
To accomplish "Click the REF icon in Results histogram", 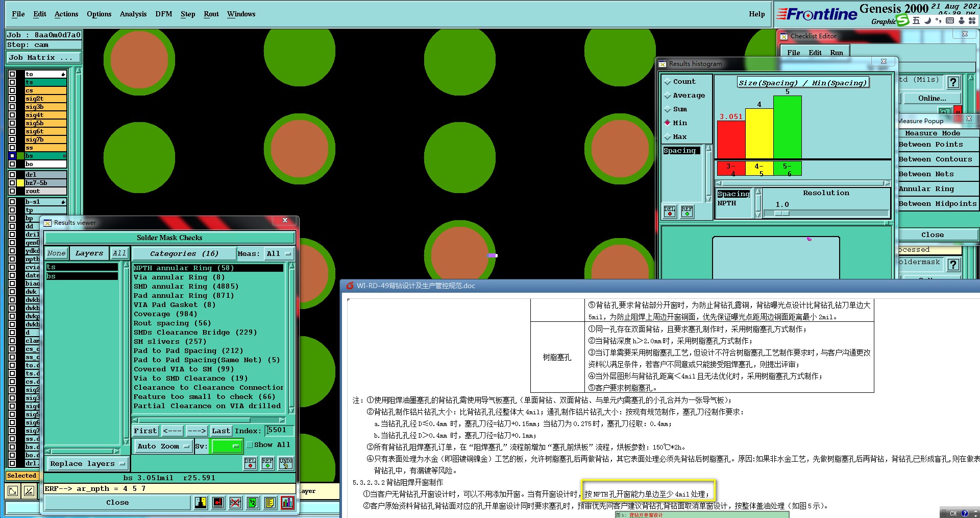I will coord(687,211).
